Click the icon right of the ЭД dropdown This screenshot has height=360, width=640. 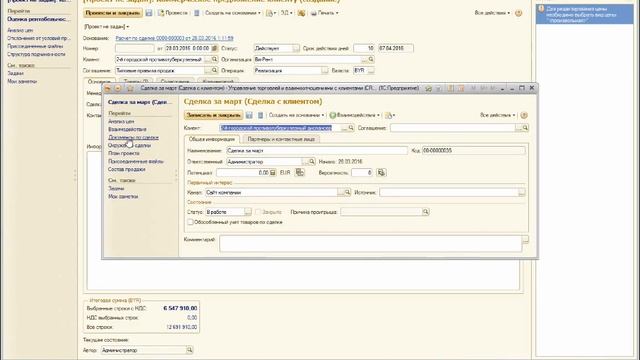[301, 13]
